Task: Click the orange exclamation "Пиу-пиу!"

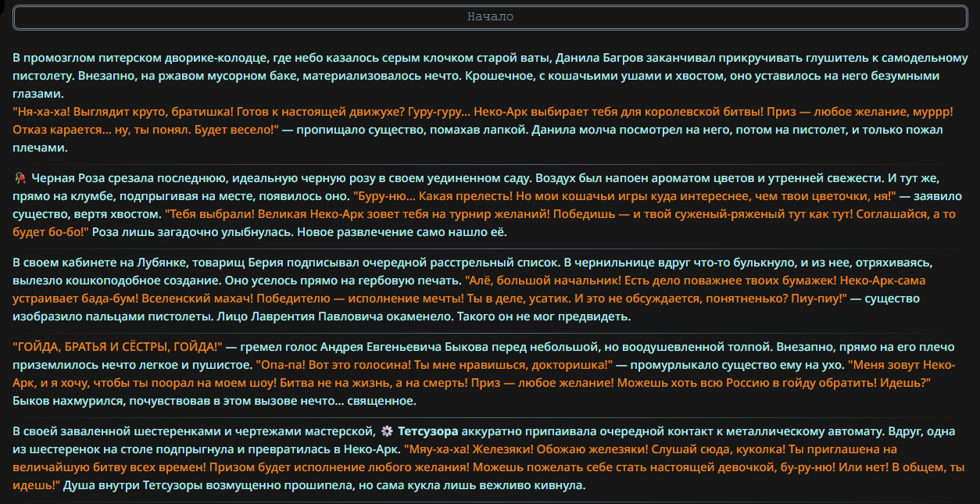Action: (x=817, y=298)
